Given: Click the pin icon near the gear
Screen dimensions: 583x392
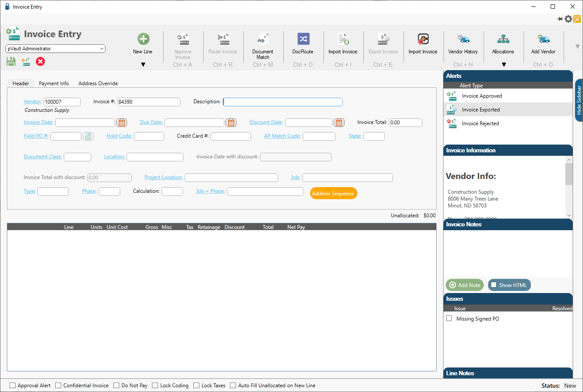Looking at the screenshot, I should point(560,19).
